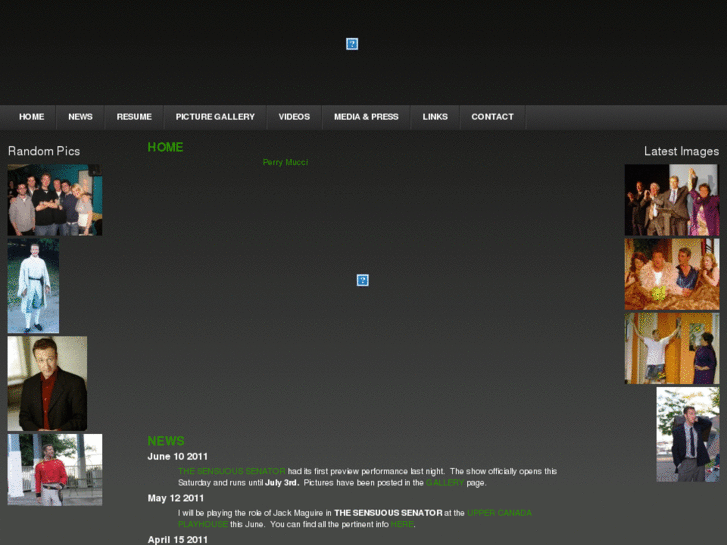727x545 pixels.
Task: Open the CONTACT page
Action: tap(492, 117)
